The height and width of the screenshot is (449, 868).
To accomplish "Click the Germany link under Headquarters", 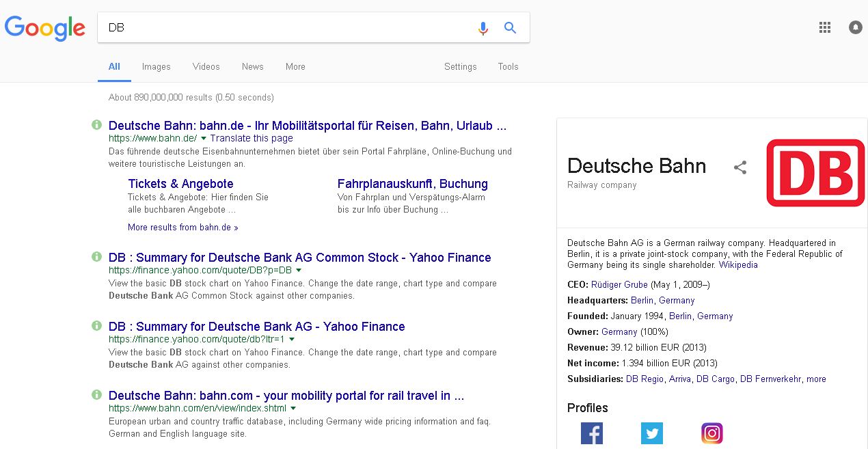I will (x=677, y=300).
